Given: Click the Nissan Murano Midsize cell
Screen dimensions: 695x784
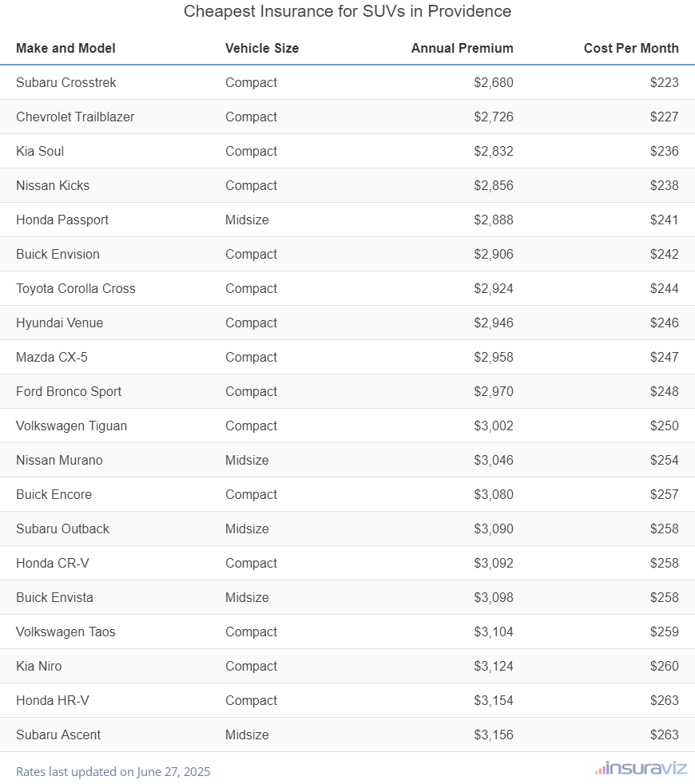Looking at the screenshot, I should pos(247,460).
